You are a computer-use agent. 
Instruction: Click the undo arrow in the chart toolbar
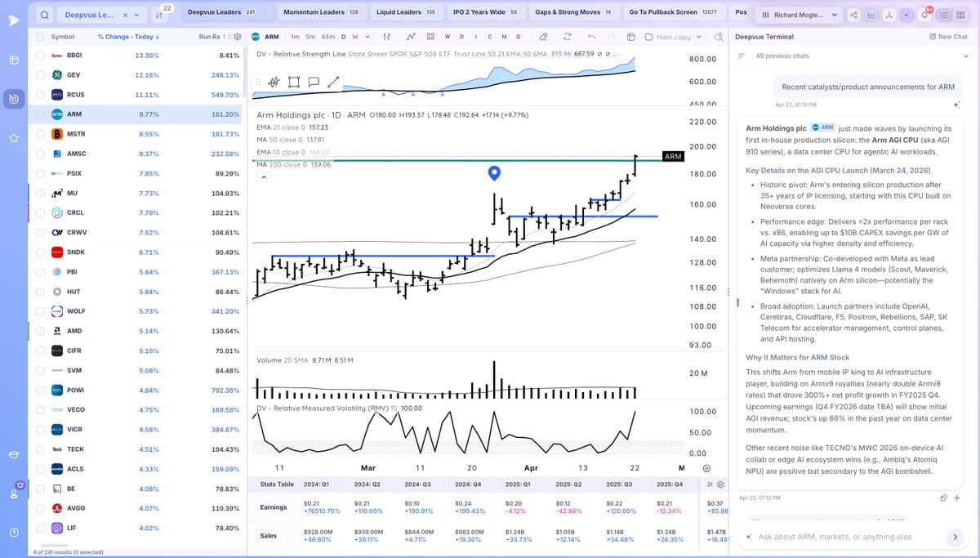tap(590, 37)
